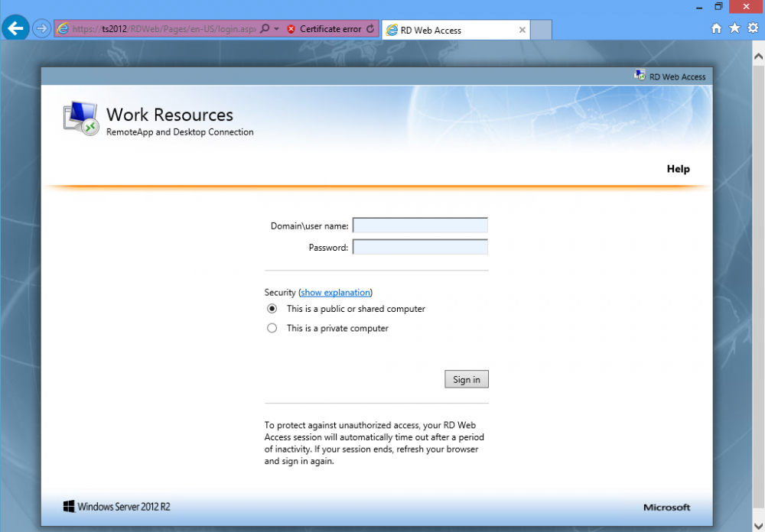The image size is (765, 532).
Task: Open a new blank tab
Action: [x=541, y=30]
